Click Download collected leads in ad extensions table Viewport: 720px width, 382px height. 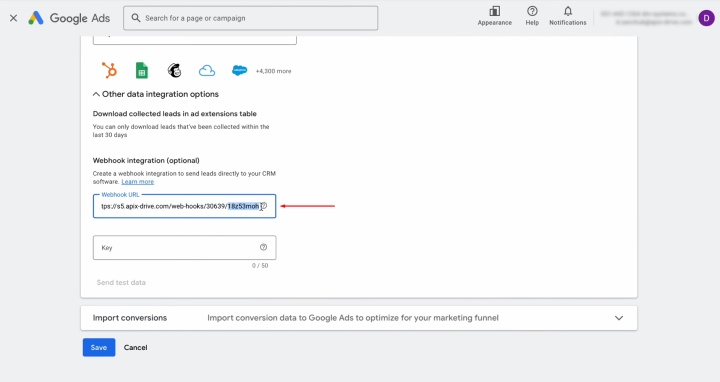click(174, 114)
